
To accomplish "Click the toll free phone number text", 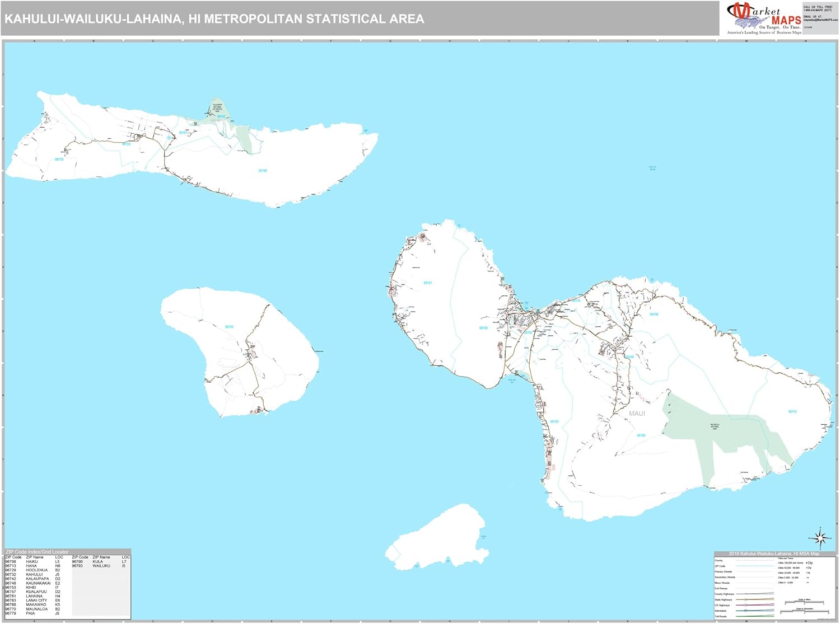I will pos(818,9).
